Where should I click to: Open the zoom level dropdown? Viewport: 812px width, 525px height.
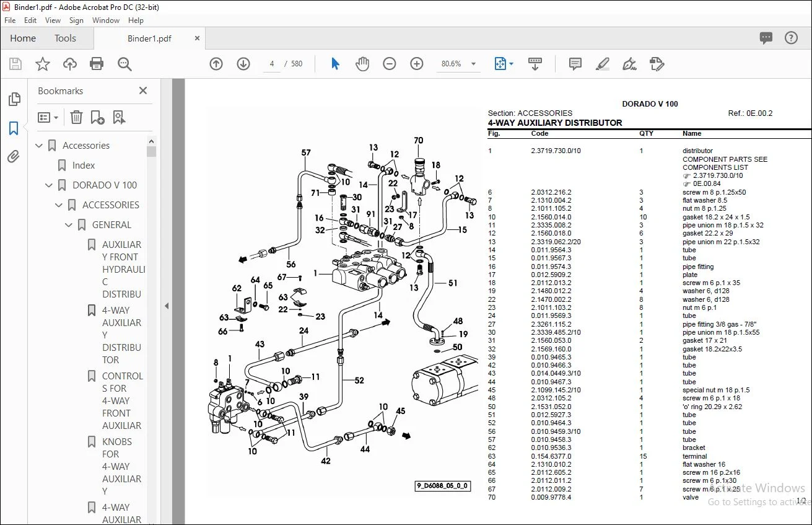(474, 64)
